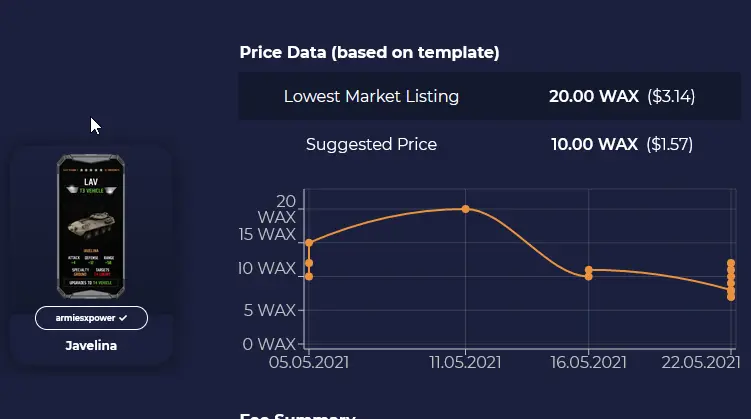Select the 15 WAX data point on 05.05.2021
The width and height of the screenshot is (751, 419).
[x=309, y=243]
